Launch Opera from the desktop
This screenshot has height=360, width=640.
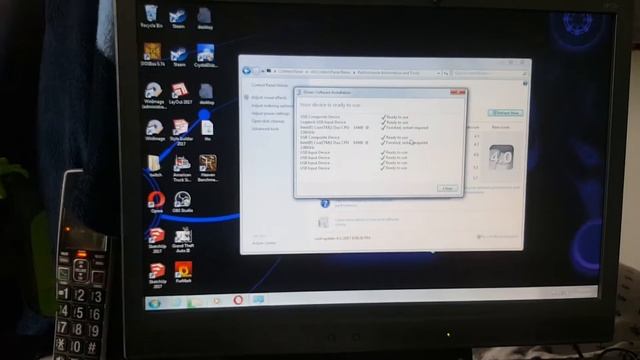tap(156, 202)
